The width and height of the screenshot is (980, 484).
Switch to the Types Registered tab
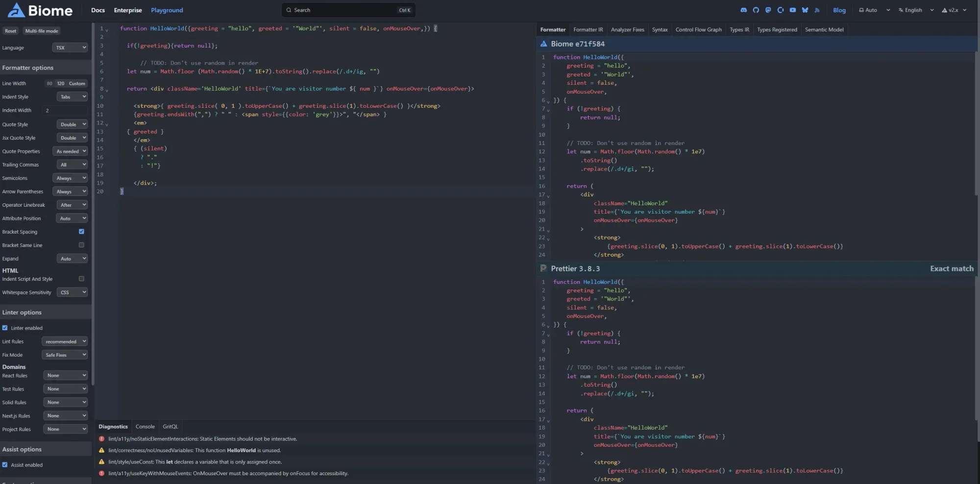pyautogui.click(x=777, y=29)
